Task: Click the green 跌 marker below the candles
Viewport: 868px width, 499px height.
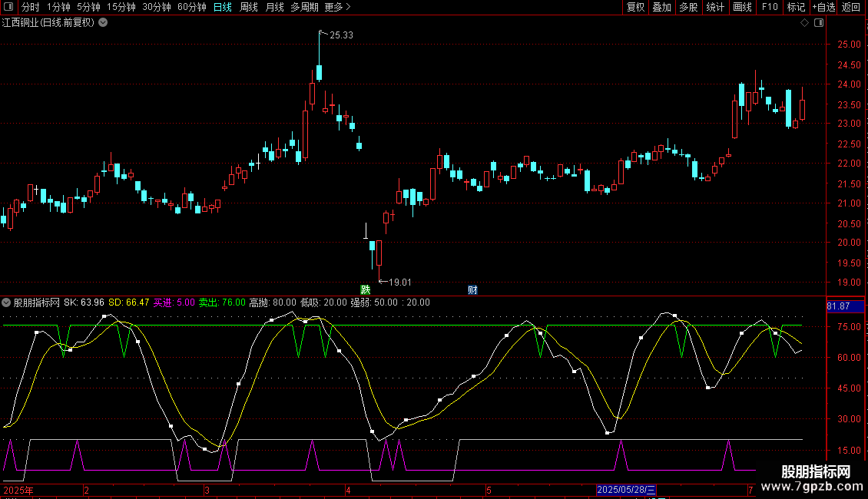Action: point(366,289)
